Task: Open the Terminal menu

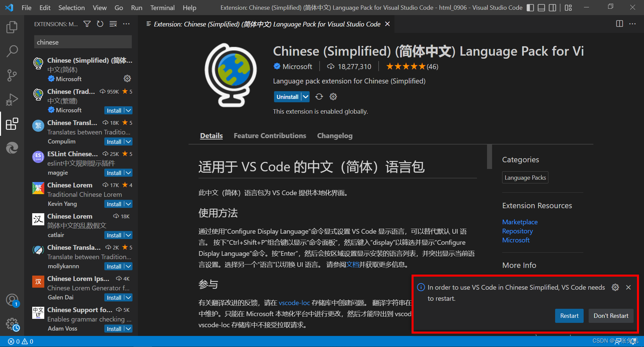Action: pyautogui.click(x=162, y=7)
